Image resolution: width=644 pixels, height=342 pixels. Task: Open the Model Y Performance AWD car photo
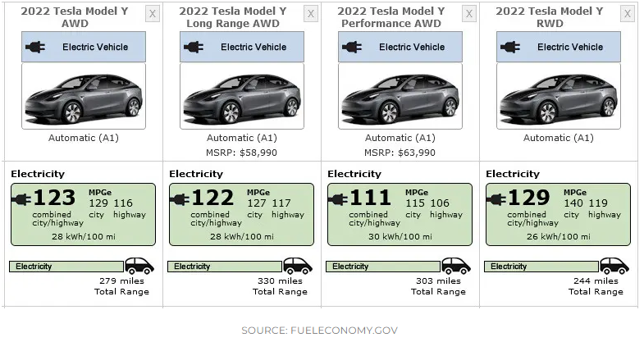click(400, 95)
